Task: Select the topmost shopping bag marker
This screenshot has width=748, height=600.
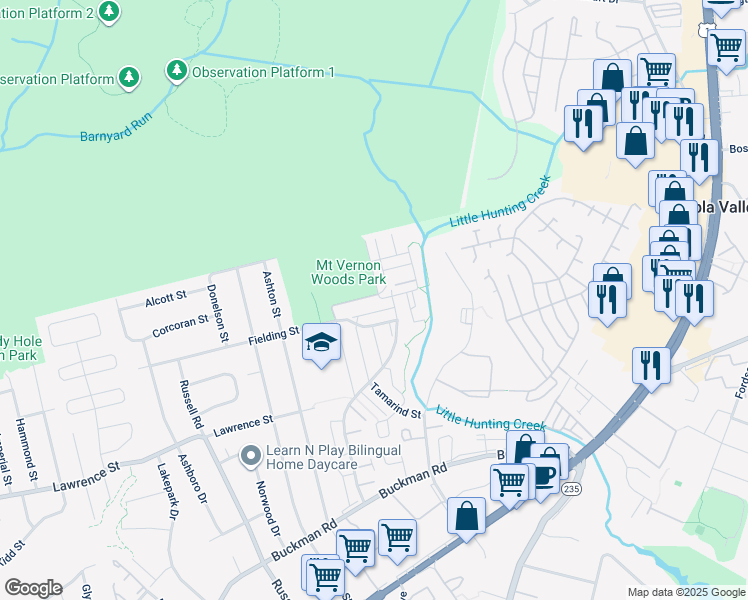Action: click(x=612, y=77)
